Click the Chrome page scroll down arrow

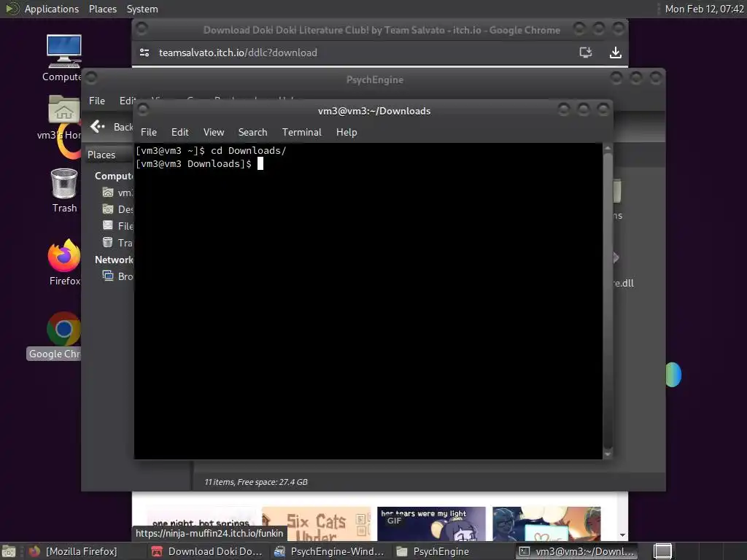622,536
